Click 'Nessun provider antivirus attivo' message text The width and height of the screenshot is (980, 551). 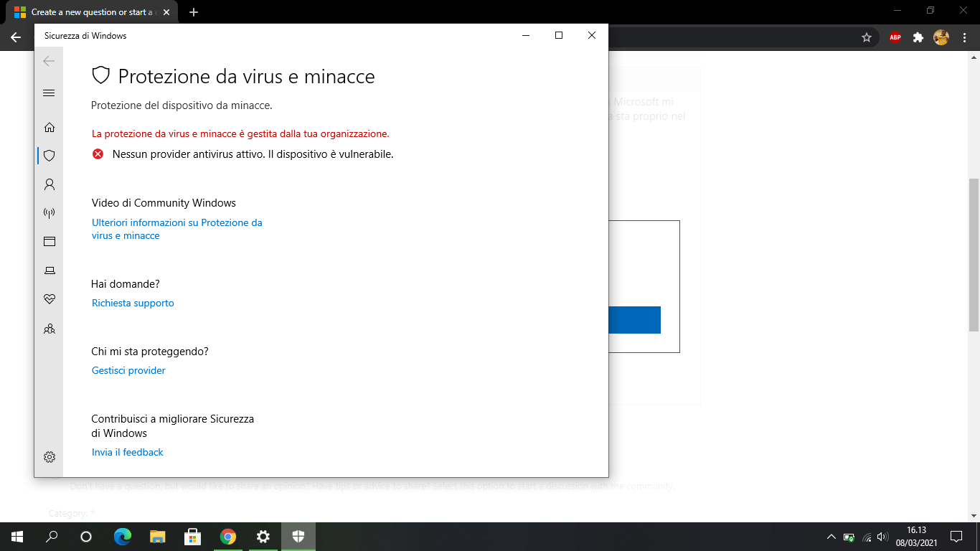tap(253, 154)
